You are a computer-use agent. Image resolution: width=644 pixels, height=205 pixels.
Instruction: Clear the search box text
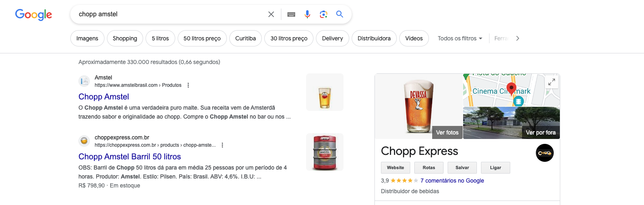(271, 14)
